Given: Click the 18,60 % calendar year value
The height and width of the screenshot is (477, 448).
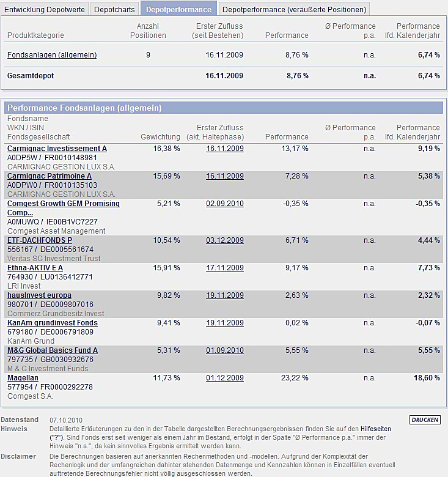Looking at the screenshot, I should point(427,378).
